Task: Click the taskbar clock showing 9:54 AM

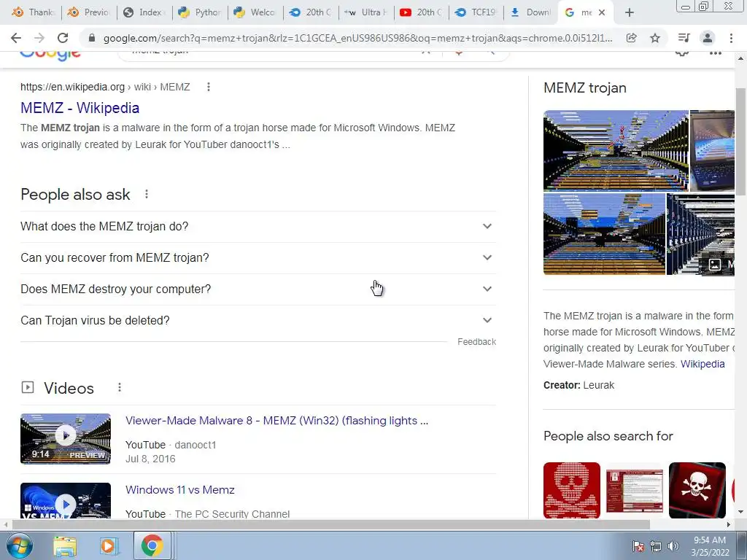Action: pos(710,546)
